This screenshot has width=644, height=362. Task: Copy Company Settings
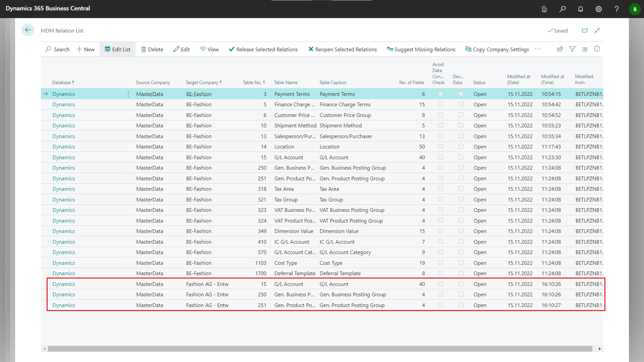click(497, 49)
